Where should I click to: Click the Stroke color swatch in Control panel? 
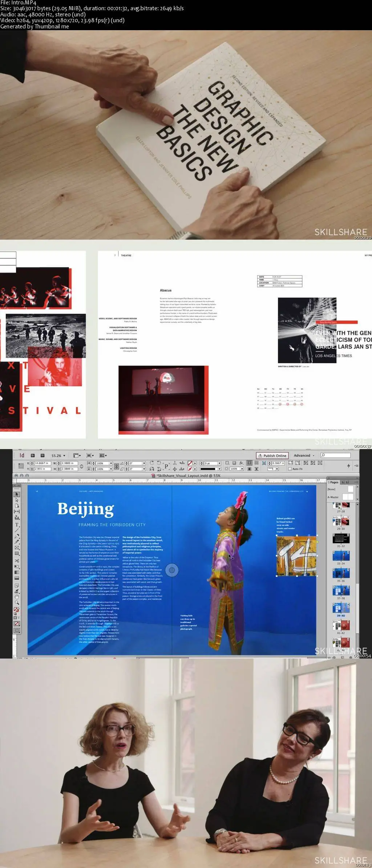190,469
